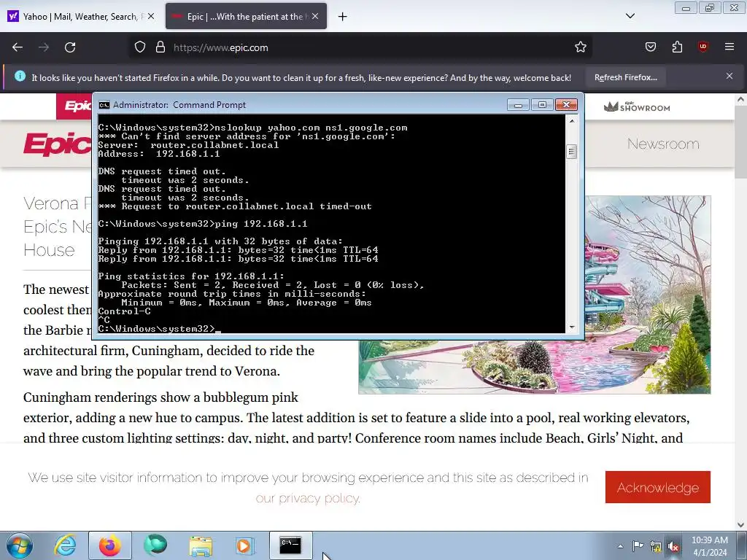Click the 'Control-C' line in console

(x=124, y=311)
